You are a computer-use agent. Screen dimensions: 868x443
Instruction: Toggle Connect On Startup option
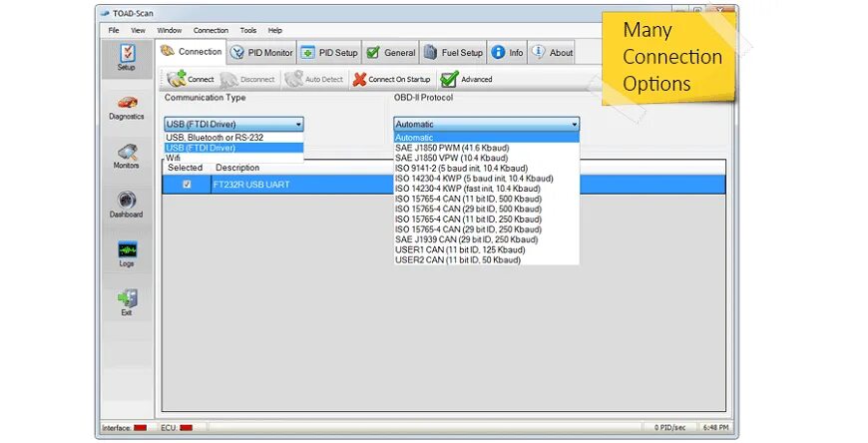[391, 79]
